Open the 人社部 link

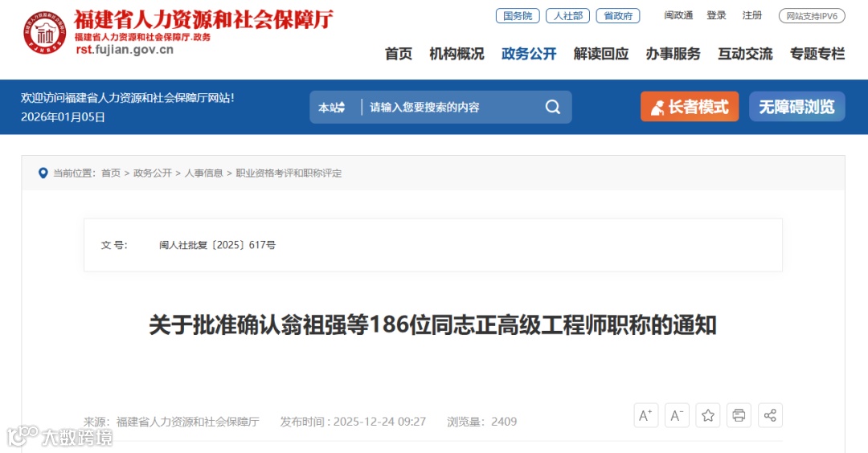click(x=568, y=16)
